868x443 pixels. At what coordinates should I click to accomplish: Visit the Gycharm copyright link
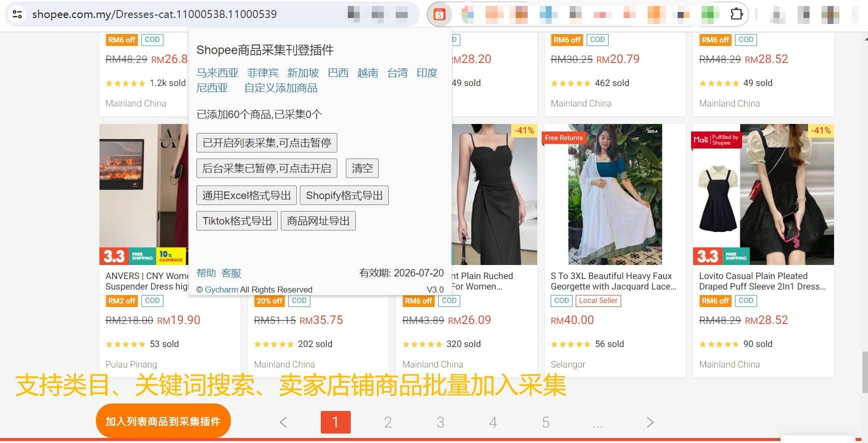point(221,289)
